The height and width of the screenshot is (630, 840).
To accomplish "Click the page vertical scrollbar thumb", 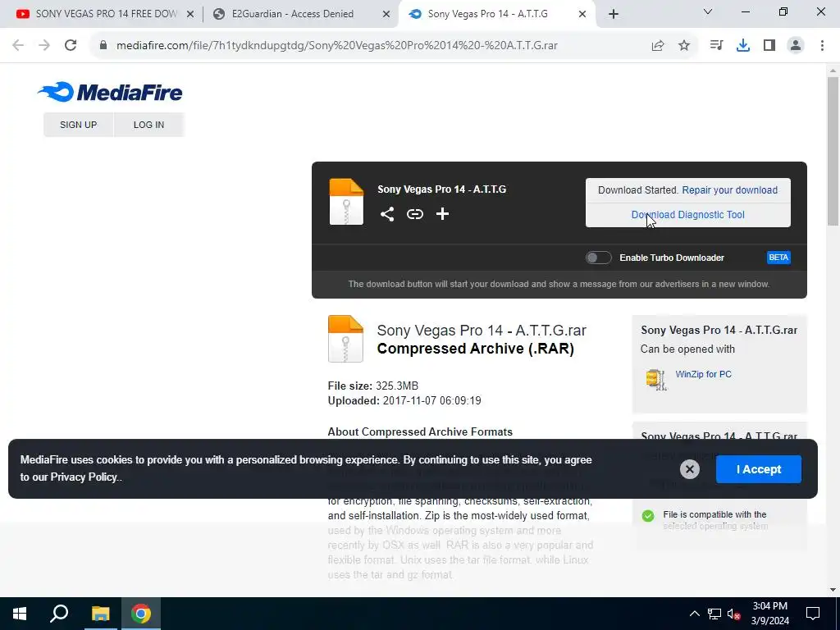I will tap(833, 151).
